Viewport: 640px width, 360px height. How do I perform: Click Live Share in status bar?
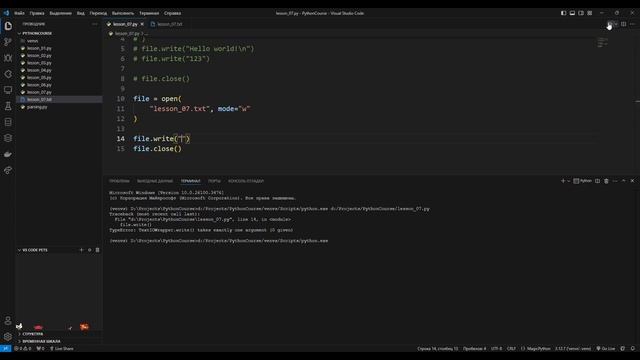[x=62, y=349]
